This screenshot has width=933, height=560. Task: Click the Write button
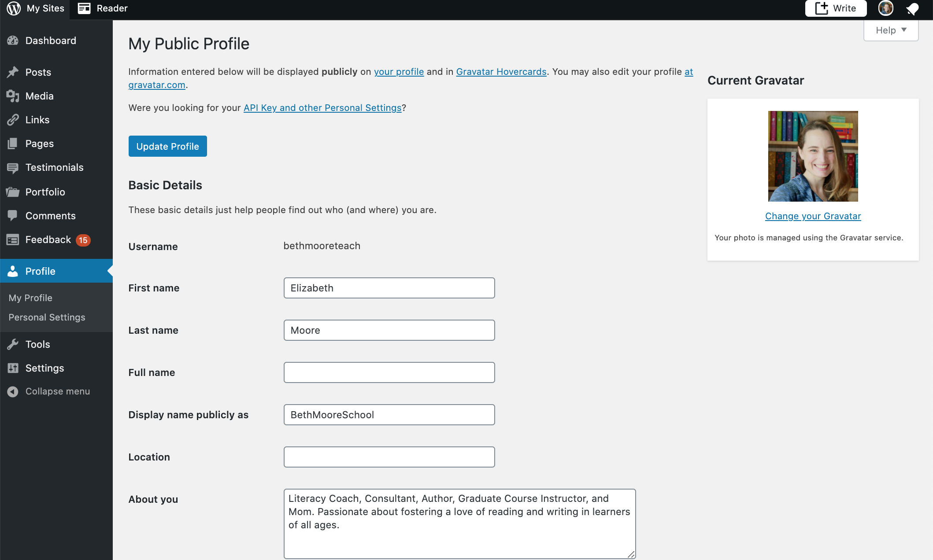point(836,8)
